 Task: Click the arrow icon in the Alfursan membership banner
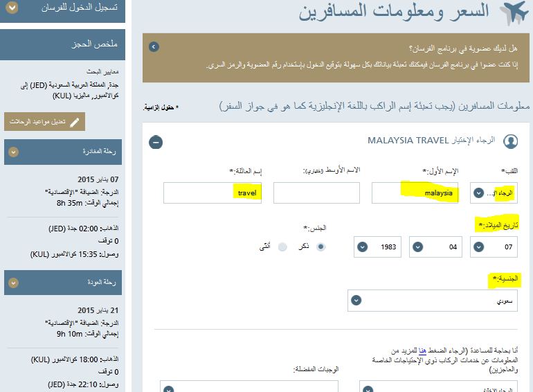pos(154,47)
